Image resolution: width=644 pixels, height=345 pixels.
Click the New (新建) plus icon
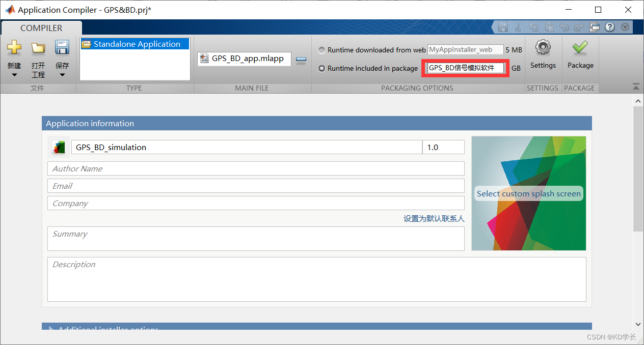pyautogui.click(x=14, y=48)
